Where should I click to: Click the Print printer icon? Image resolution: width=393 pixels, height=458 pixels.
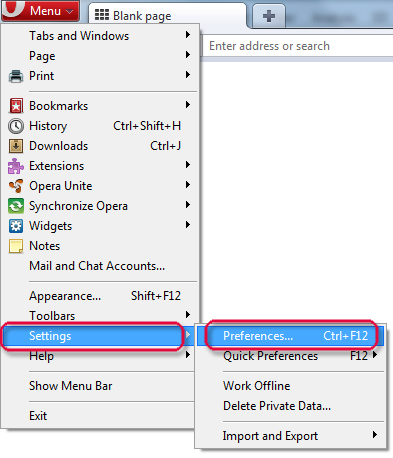[16, 76]
